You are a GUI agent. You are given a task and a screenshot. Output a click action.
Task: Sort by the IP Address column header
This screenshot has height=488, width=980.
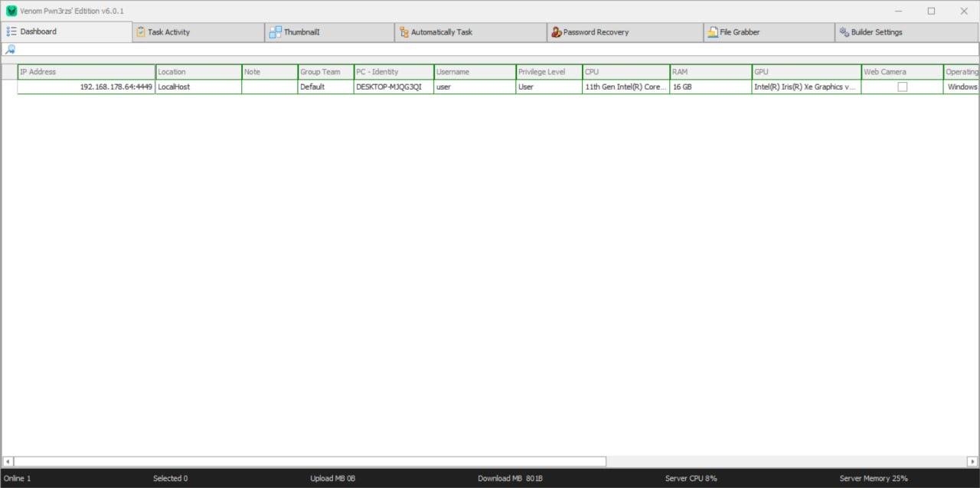pos(87,72)
